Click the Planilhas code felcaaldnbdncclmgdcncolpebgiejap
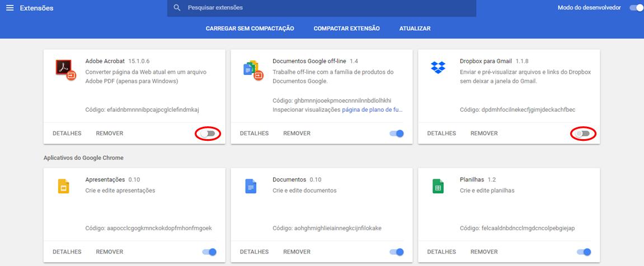This screenshot has height=266, width=644. (x=528, y=228)
